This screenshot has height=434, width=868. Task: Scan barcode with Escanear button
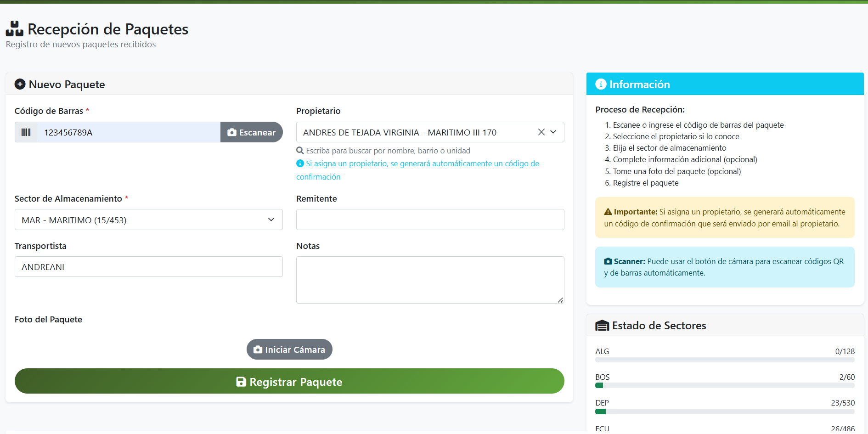tap(252, 132)
